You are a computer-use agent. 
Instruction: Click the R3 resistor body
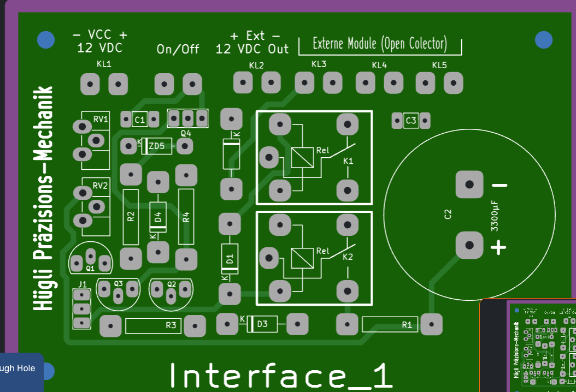[154, 326]
